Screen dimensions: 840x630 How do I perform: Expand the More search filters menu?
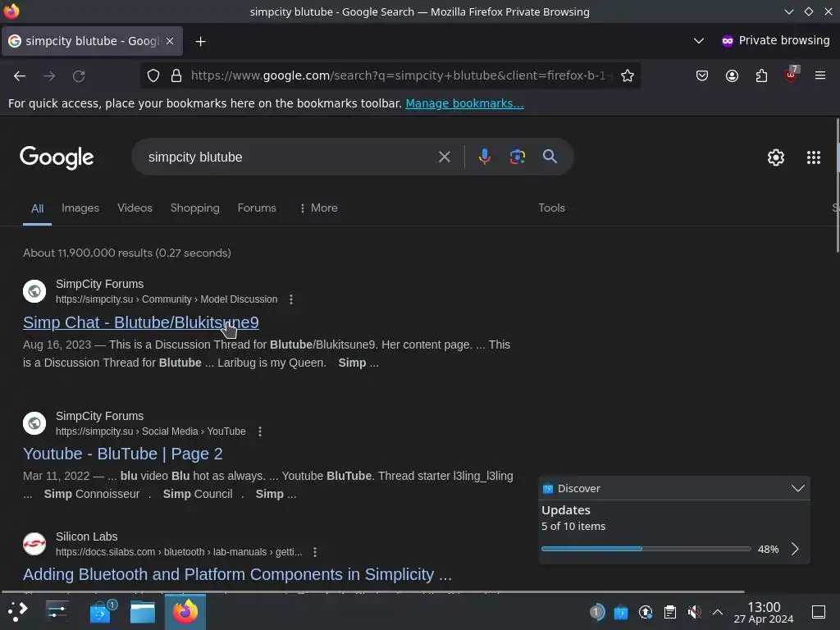click(x=318, y=208)
